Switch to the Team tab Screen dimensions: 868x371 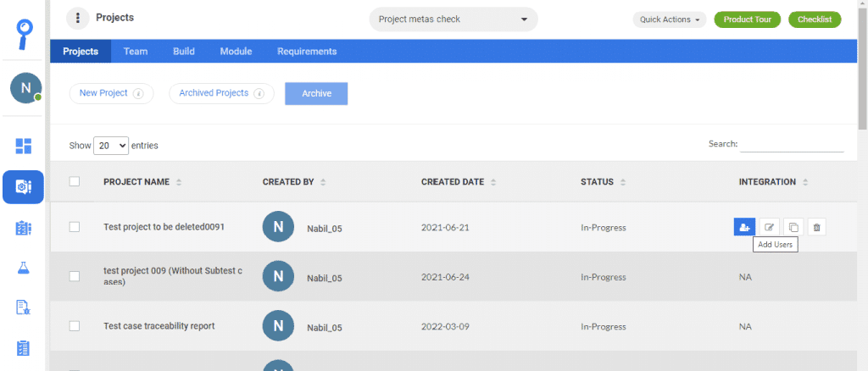pyautogui.click(x=136, y=52)
